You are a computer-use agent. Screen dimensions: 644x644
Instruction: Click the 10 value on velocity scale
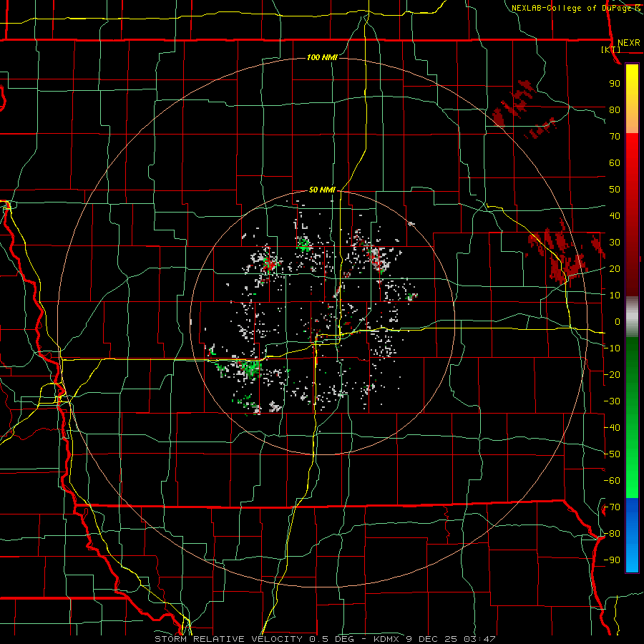[x=615, y=296]
